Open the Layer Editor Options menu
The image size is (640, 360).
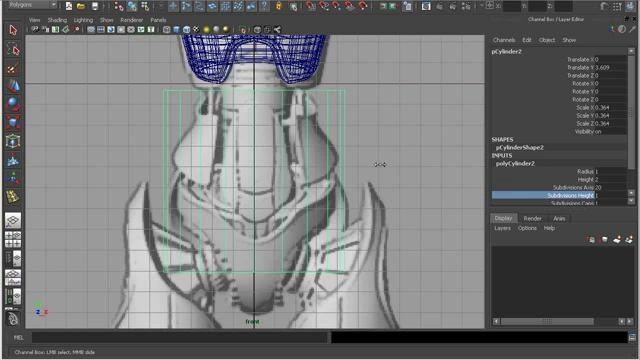pyautogui.click(x=527, y=228)
